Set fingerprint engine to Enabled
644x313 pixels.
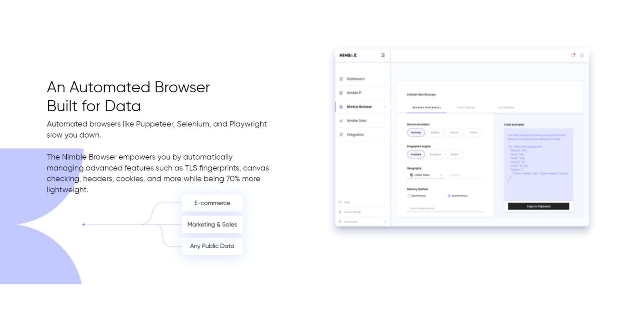416,154
